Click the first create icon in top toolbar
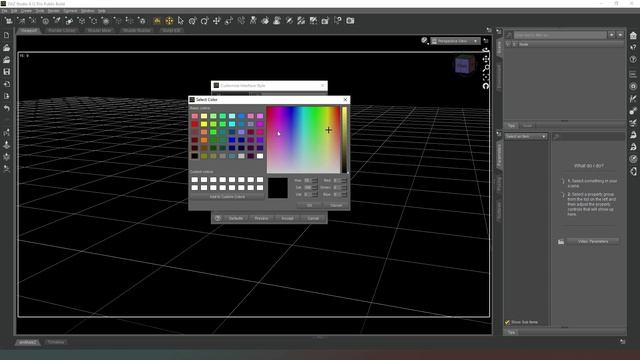640x360 pixels. tap(9, 20)
